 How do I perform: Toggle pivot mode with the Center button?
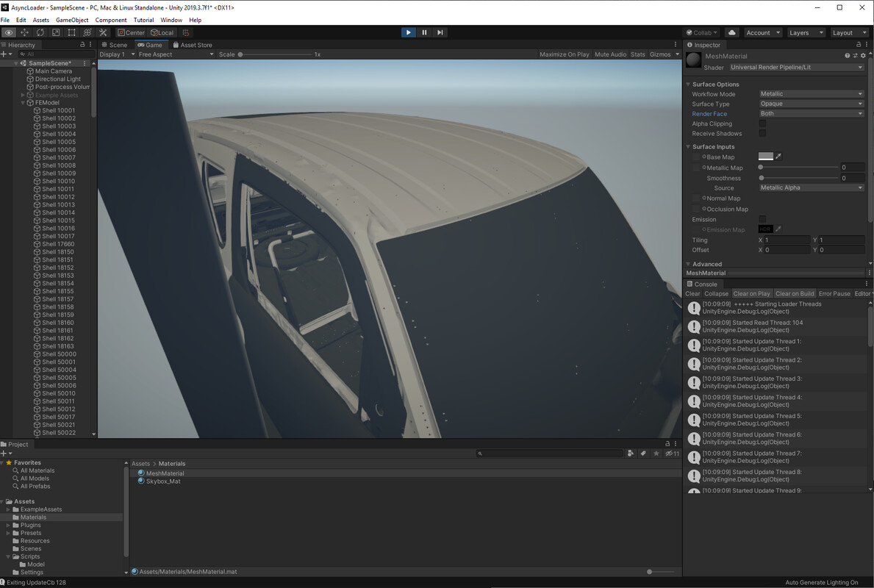click(131, 32)
